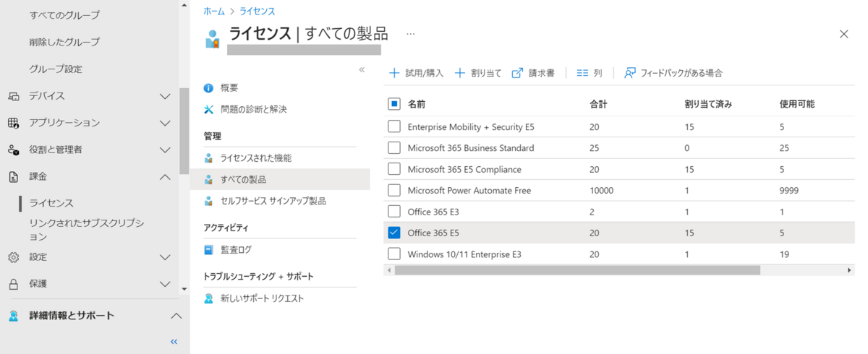
Task: Open the Office 365 E5 product name
Action: pos(433,233)
